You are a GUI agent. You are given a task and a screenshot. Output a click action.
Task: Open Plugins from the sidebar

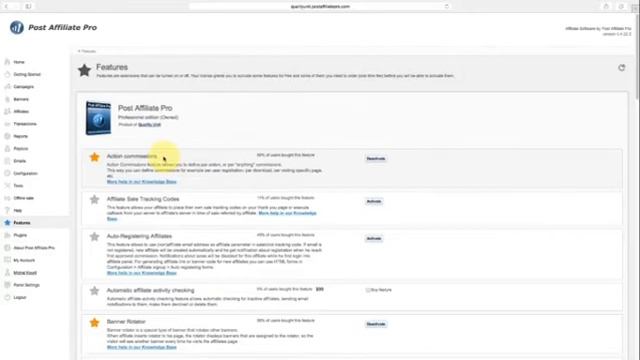pyautogui.click(x=20, y=235)
